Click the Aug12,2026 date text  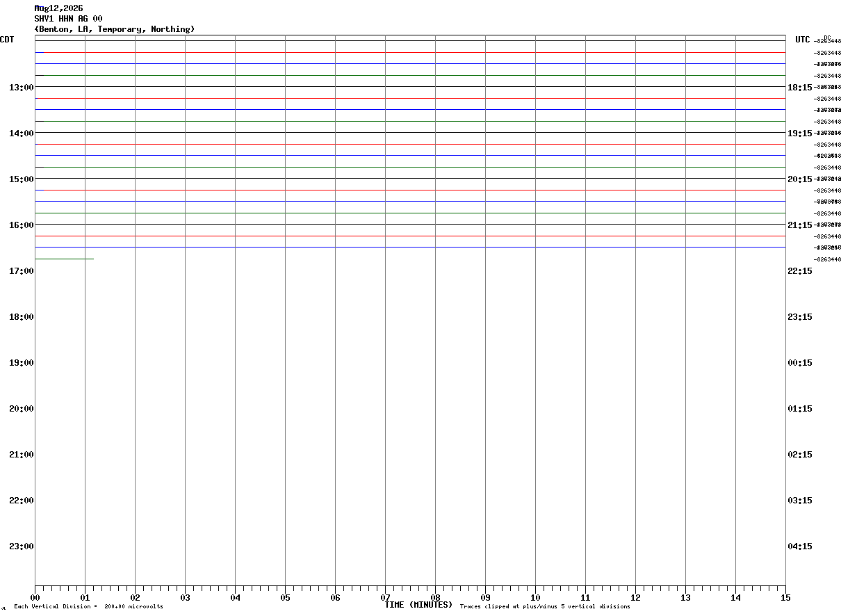point(58,8)
